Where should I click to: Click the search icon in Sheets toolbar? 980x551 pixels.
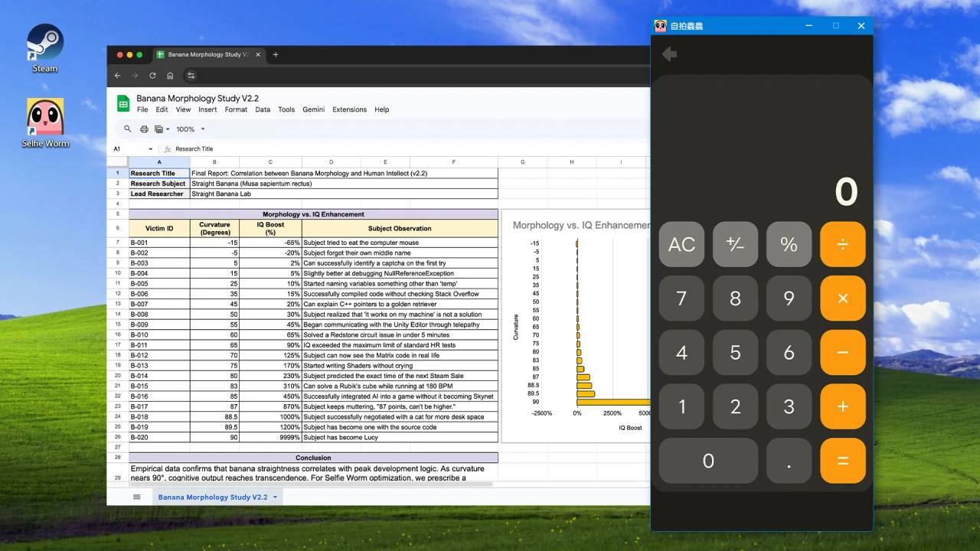coord(128,129)
